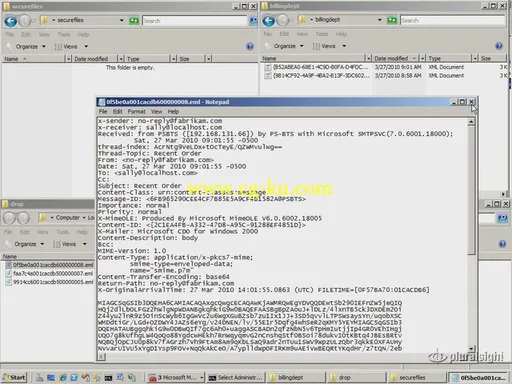Switch to securefiles taskbar button
This screenshot has height=384, width=512.
417,377
